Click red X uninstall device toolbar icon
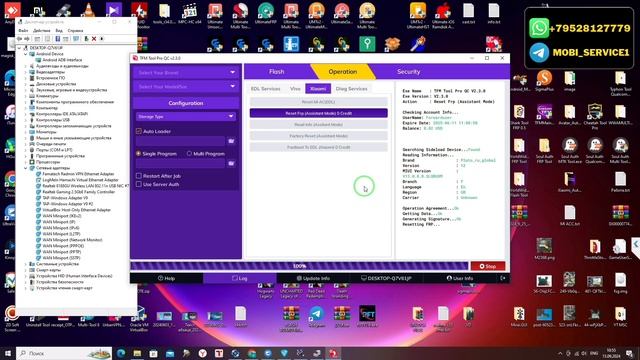Screen dimensions: 640x360 pyautogui.click(x=94, y=39)
